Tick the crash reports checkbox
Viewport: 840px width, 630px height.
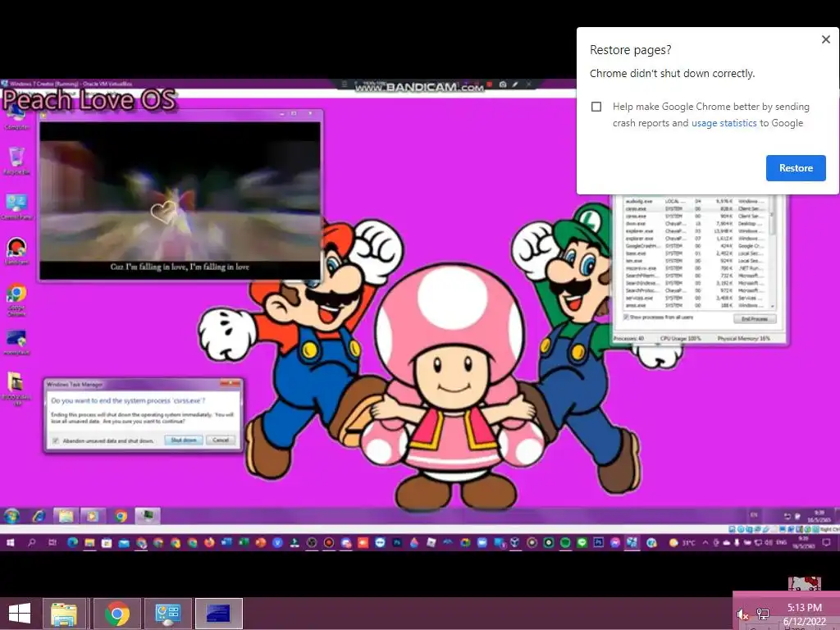tap(596, 107)
